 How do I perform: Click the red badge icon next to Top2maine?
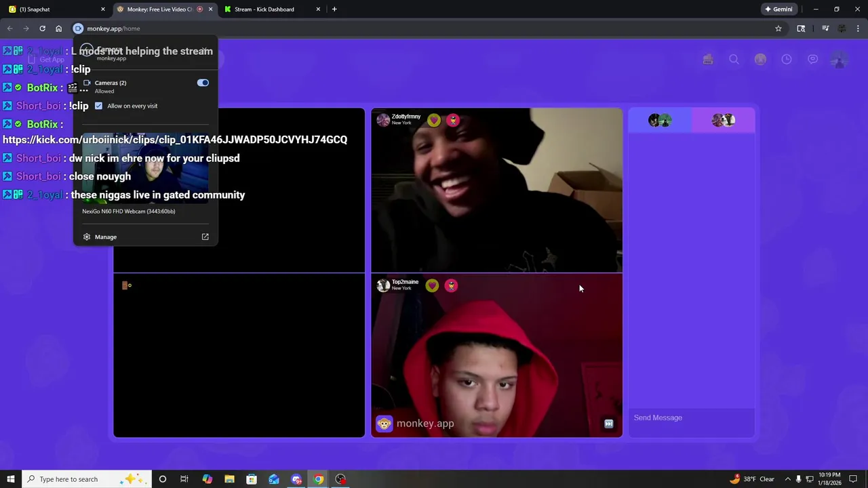[451, 285]
